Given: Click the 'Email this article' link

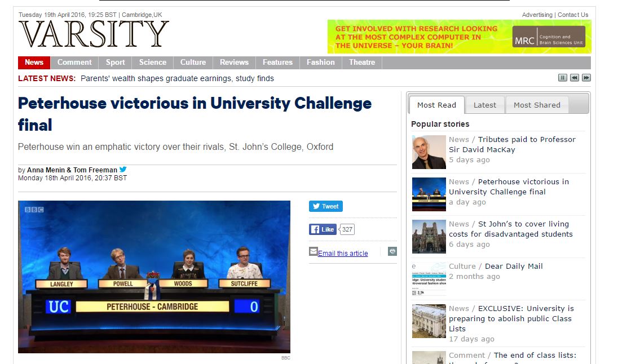Looking at the screenshot, I should [x=343, y=254].
